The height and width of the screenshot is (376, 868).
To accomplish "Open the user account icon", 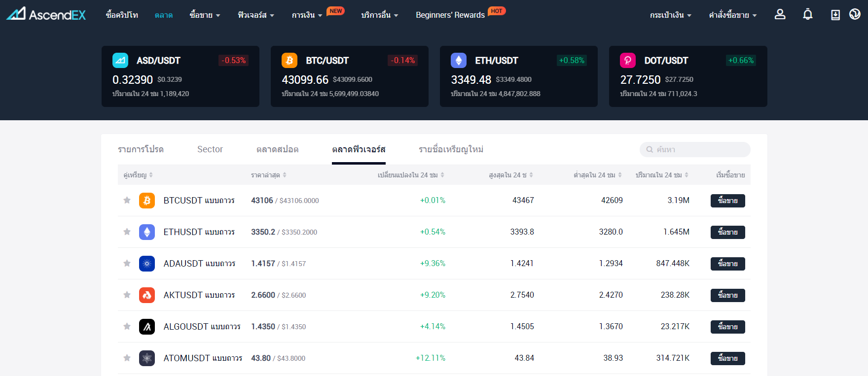I will click(780, 14).
